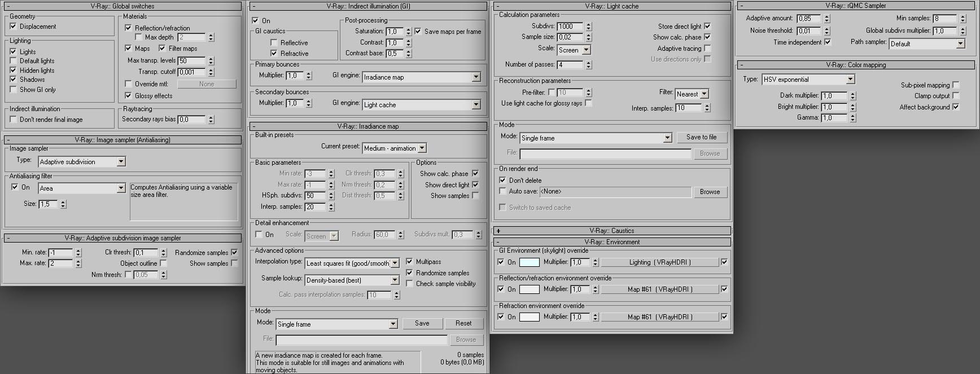
Task: Toggle Reflection/refraction in Materials
Action: (128, 28)
